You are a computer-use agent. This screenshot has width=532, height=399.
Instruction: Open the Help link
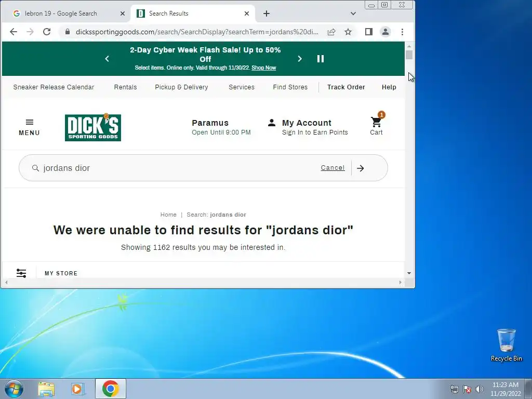389,87
